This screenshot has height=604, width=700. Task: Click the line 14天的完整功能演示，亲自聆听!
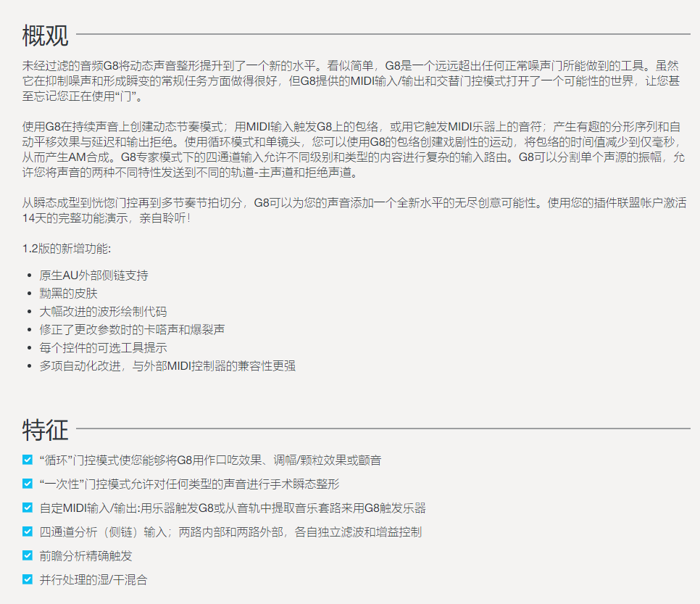pos(107,218)
